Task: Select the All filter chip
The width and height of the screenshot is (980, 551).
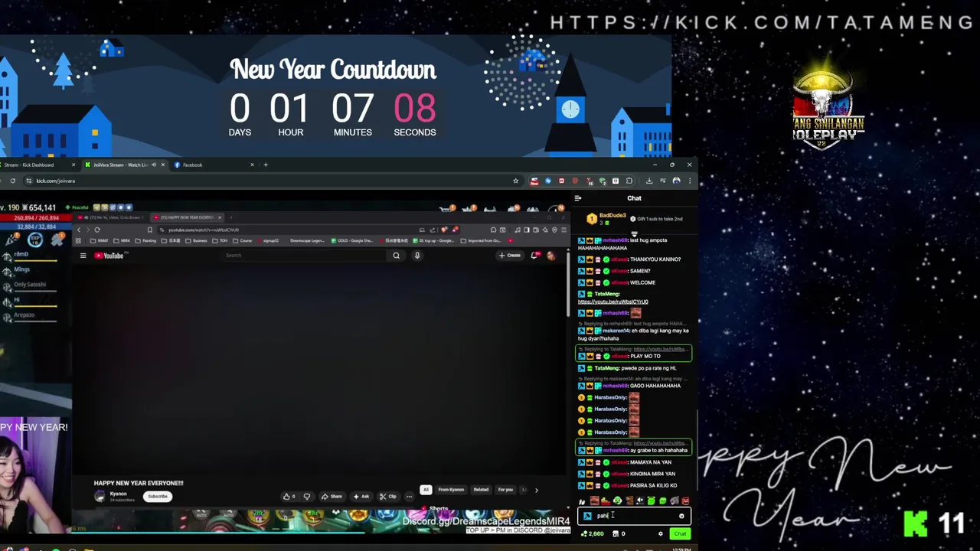Action: [x=426, y=490]
